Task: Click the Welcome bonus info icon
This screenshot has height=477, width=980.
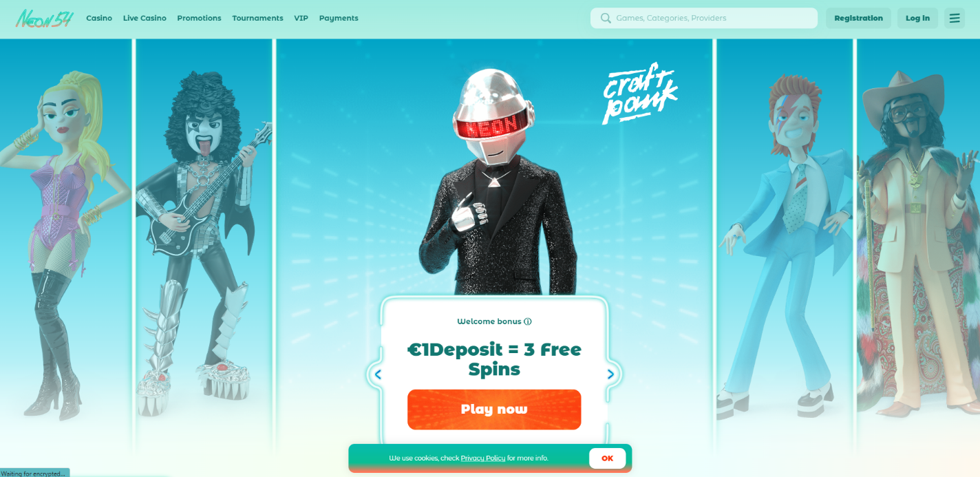Action: point(528,321)
